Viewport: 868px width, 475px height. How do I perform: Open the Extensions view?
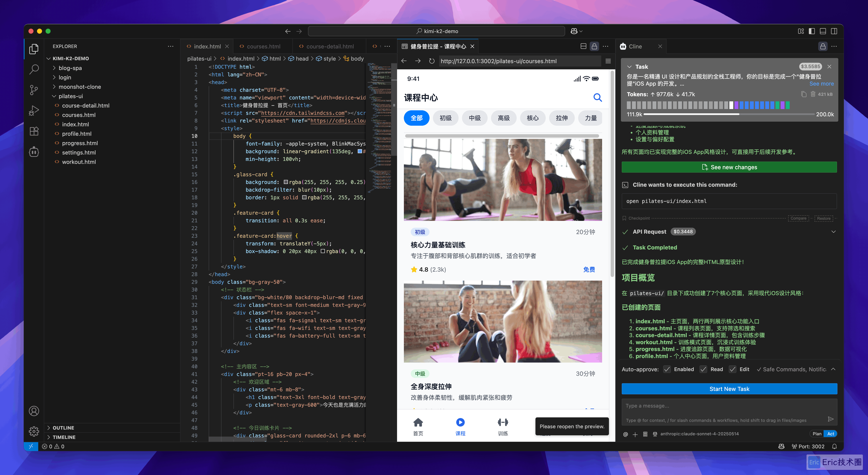pyautogui.click(x=34, y=131)
